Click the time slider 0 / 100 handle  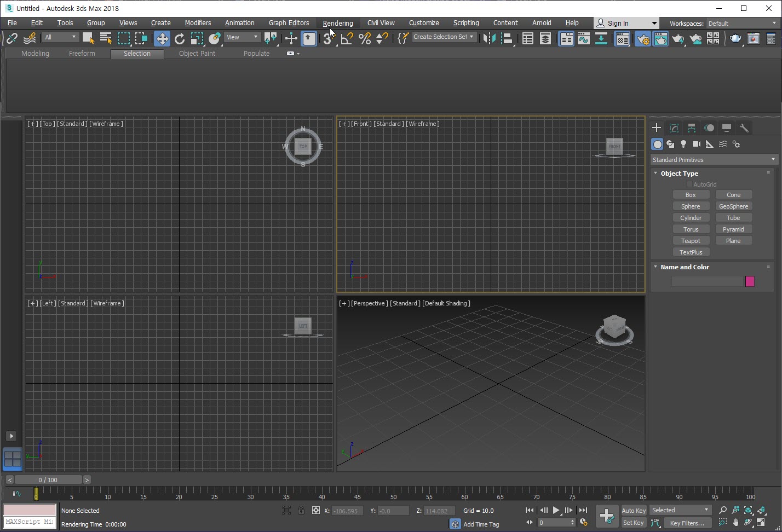(x=48, y=480)
